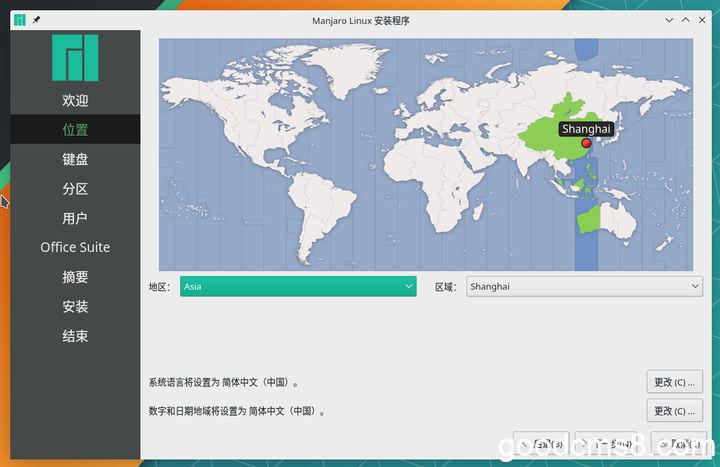Click the 地区 label

tap(159, 287)
